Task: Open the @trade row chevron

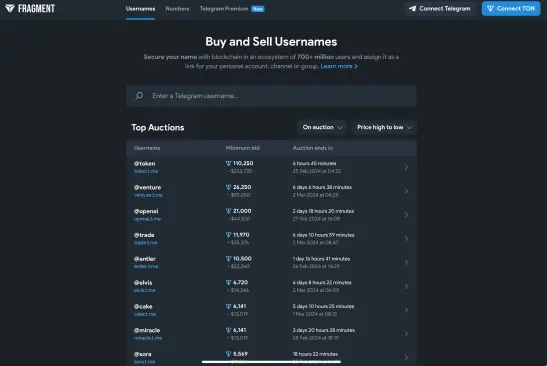Action: point(406,239)
